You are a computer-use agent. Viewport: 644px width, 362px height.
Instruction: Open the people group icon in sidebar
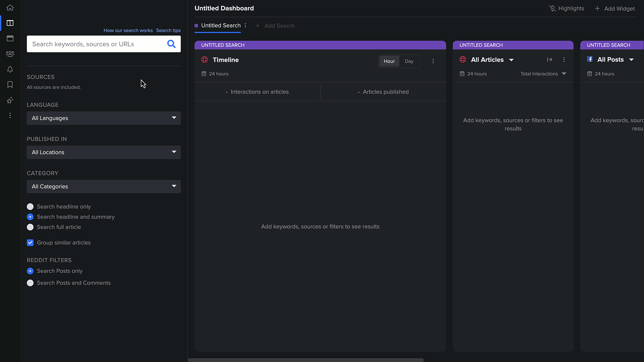click(x=10, y=54)
